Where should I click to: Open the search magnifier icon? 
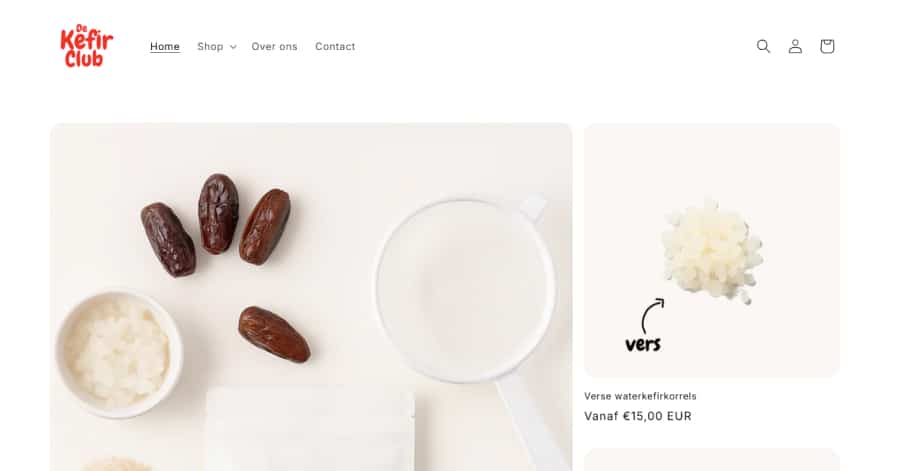point(763,46)
